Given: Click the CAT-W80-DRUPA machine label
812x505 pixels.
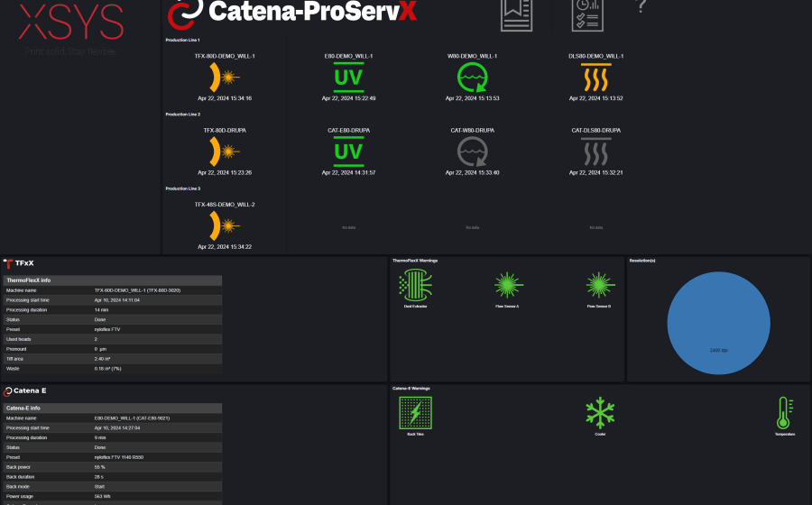Looking at the screenshot, I should coord(472,131).
